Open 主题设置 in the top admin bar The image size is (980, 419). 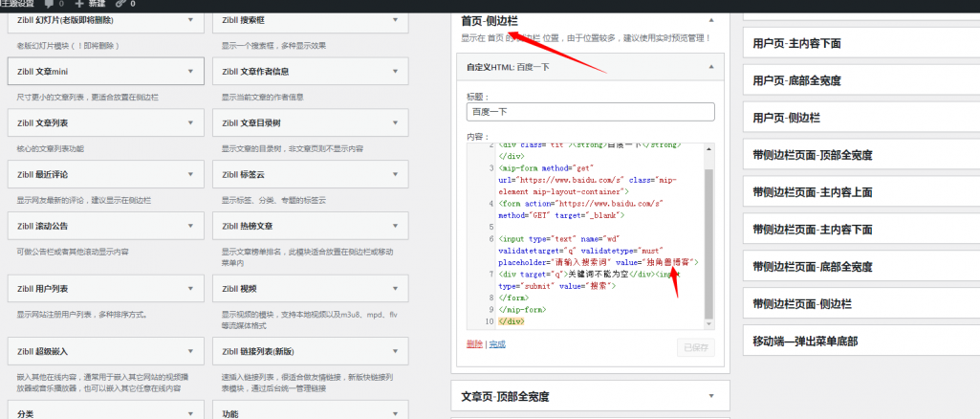(16, 5)
